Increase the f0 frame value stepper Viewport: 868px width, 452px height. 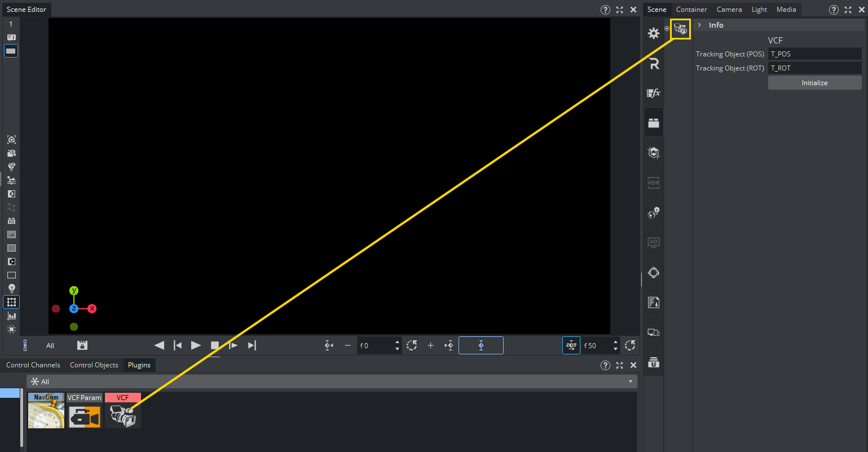click(x=397, y=342)
